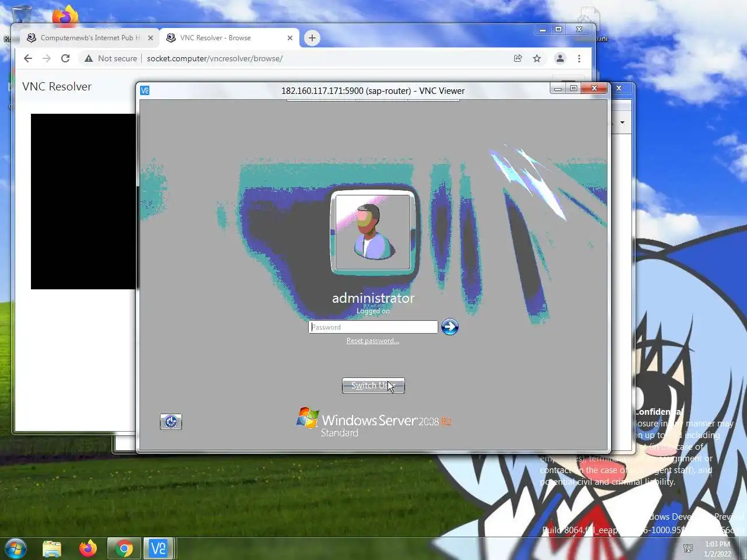Click the Password input field
Image resolution: width=747 pixels, height=560 pixels.
click(x=373, y=327)
